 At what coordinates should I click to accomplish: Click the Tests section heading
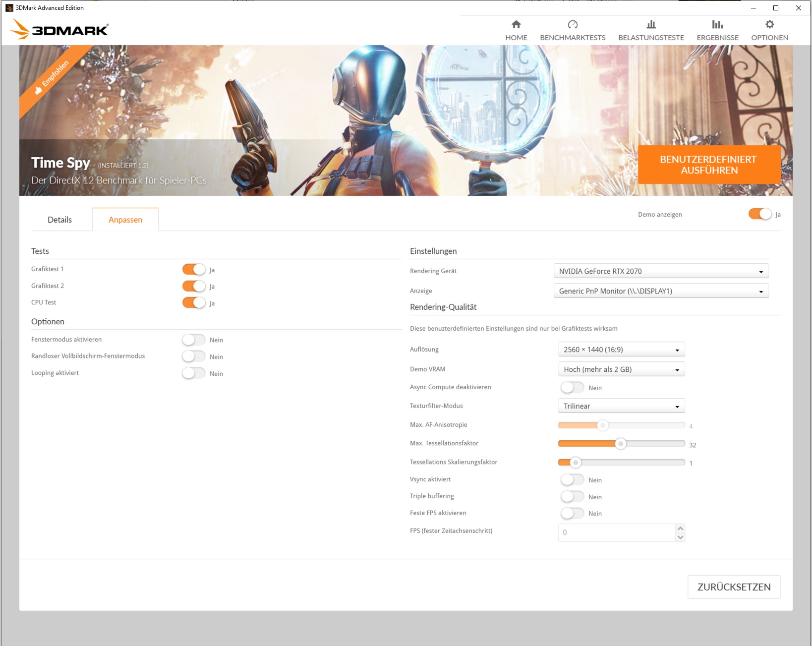[40, 251]
